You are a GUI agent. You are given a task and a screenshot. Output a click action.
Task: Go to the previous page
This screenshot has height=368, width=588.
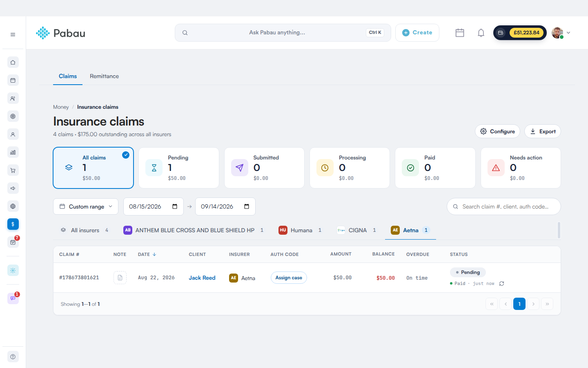point(506,304)
